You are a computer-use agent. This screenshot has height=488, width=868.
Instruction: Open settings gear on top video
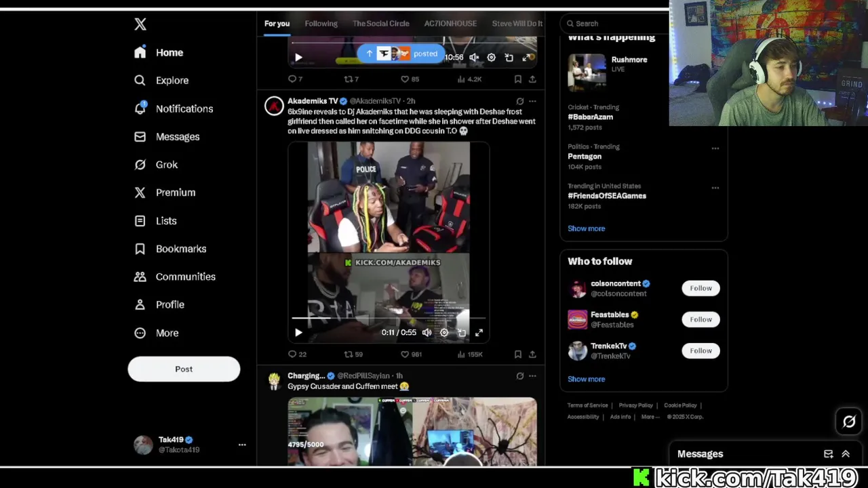492,58
